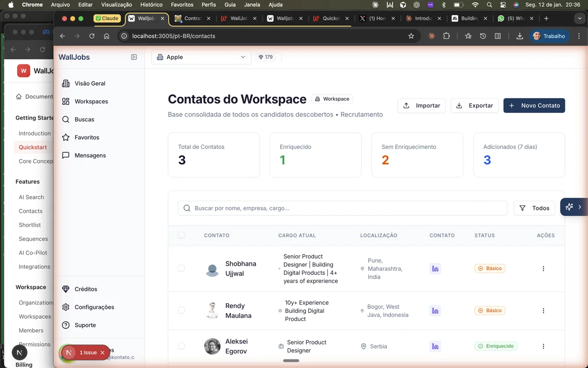Open Spotlight search from the macOS menu bar

(489, 4)
